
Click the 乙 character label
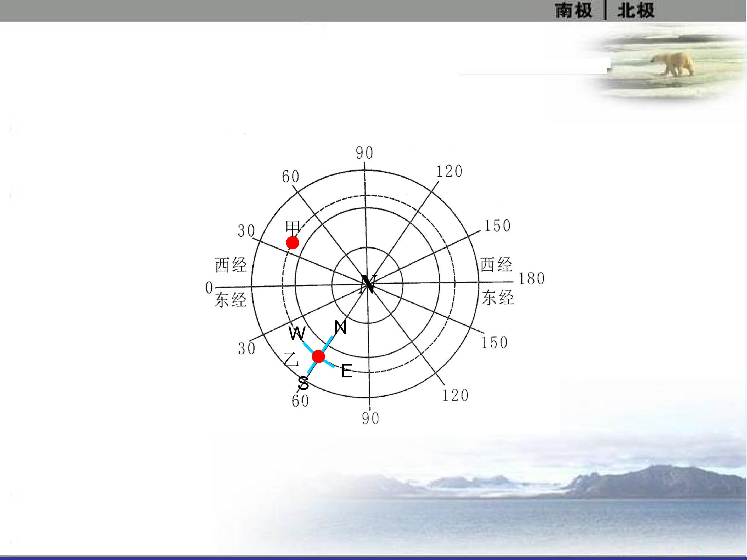click(291, 360)
